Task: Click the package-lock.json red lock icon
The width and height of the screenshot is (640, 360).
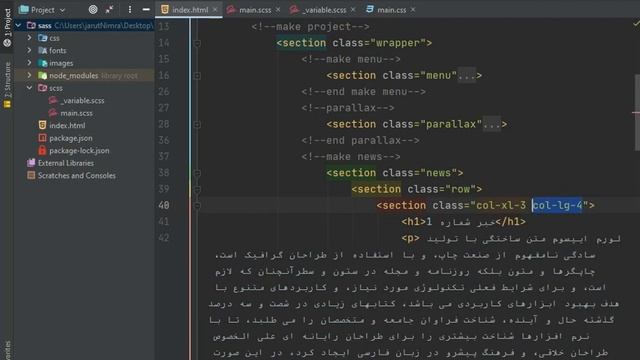Action: pyautogui.click(x=42, y=150)
